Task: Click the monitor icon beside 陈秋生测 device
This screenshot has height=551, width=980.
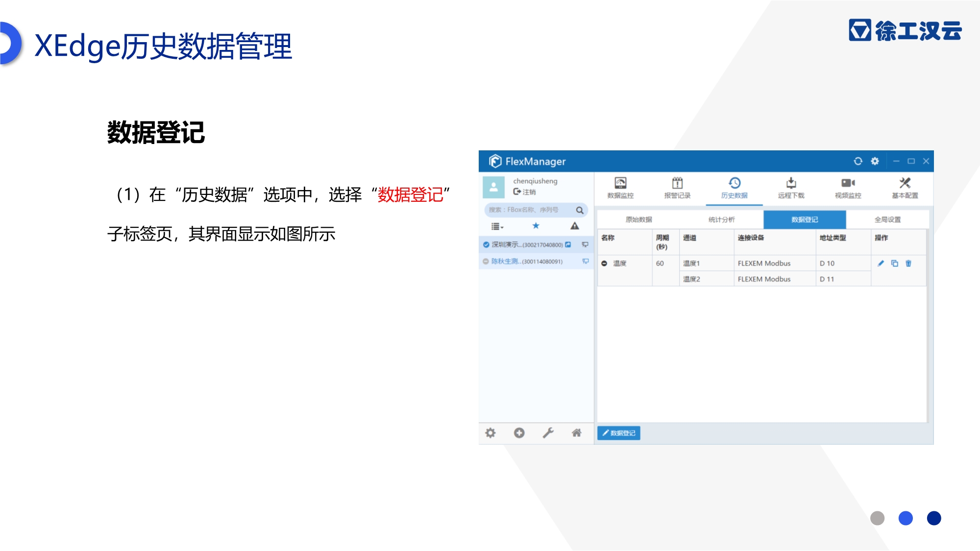Action: pyautogui.click(x=585, y=261)
